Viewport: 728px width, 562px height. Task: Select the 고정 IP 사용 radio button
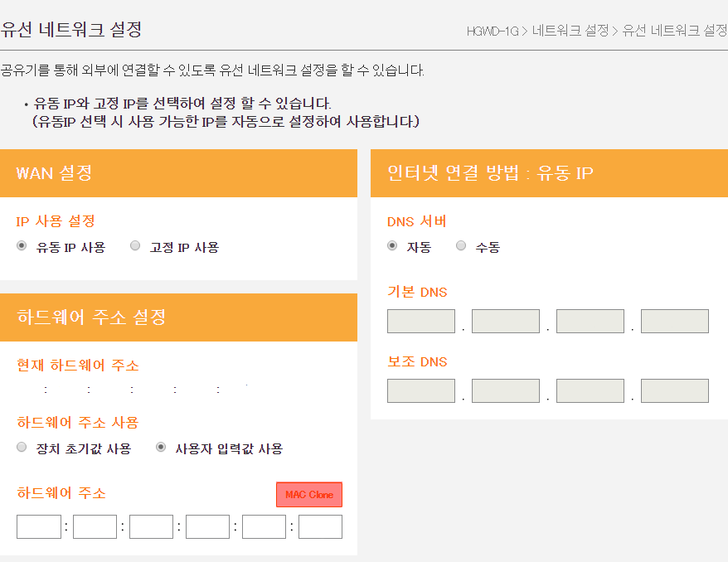[x=134, y=245]
